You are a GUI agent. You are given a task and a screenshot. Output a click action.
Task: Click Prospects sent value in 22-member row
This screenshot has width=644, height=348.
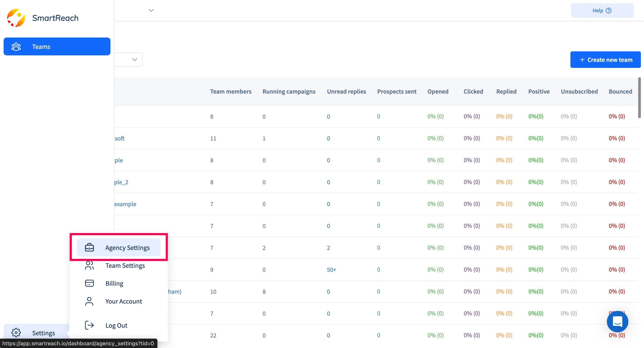379,335
